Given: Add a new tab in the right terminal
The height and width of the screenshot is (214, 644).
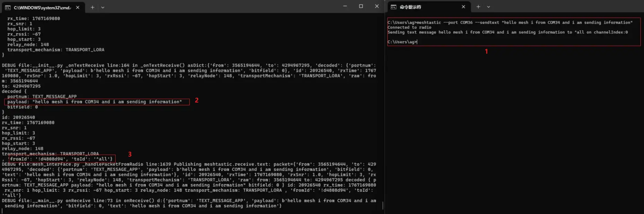Looking at the screenshot, I should pos(478,7).
